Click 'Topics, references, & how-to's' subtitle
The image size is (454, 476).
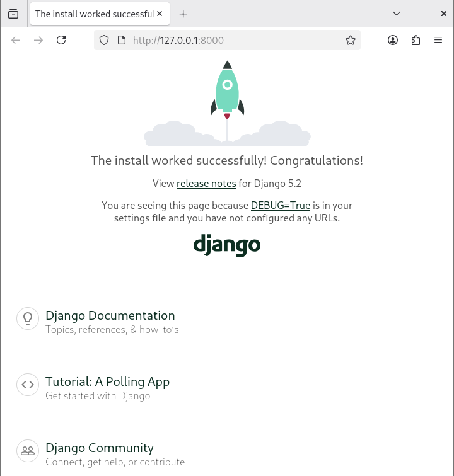[112, 330]
